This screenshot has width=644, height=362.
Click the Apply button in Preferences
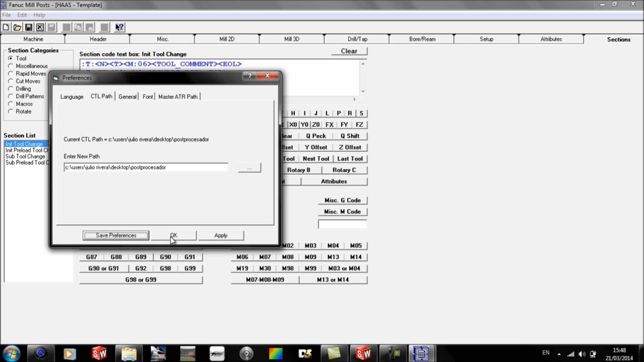(221, 235)
